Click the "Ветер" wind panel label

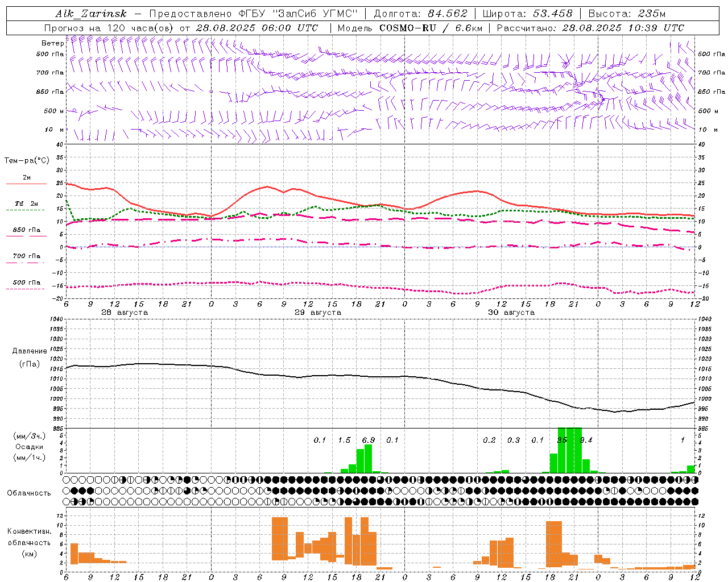pos(52,43)
